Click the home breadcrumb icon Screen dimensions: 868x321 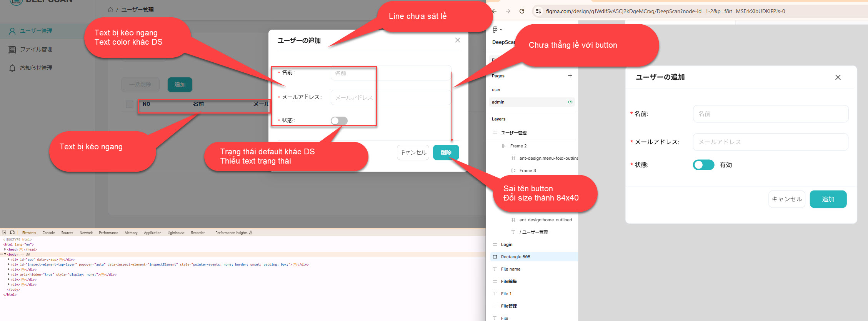(110, 10)
